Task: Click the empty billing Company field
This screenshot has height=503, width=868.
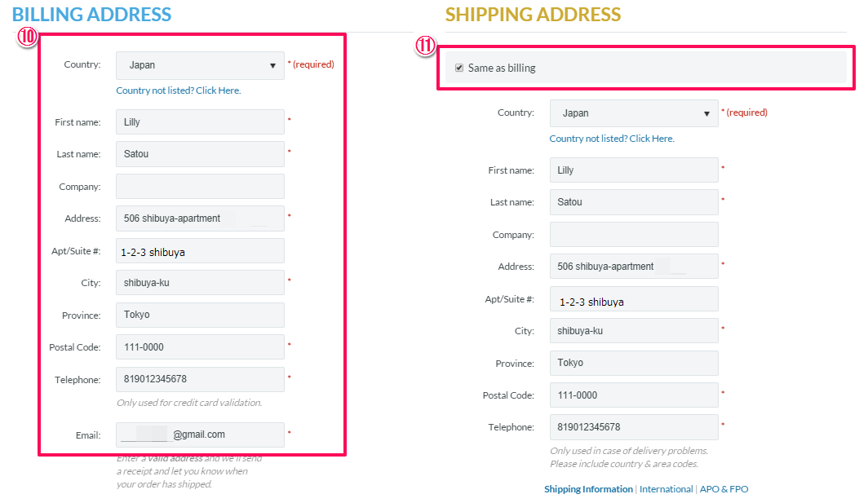Action: tap(200, 186)
